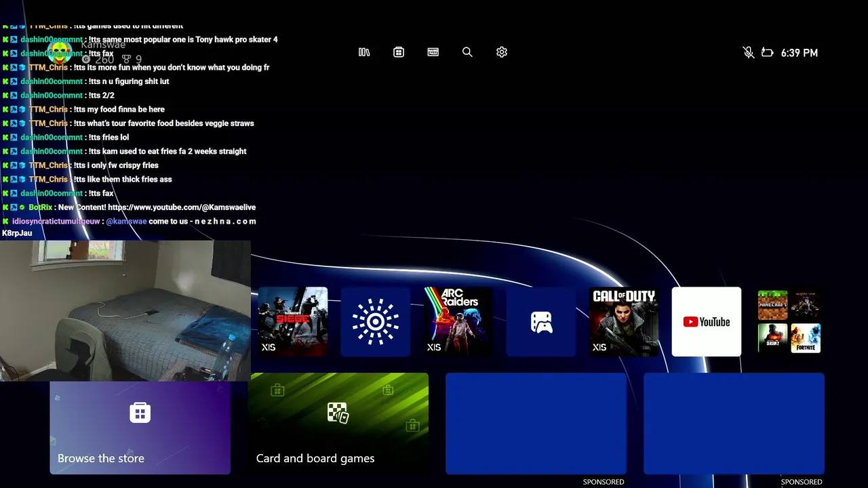868x488 pixels.
Task: Open Card and board games tile
Action: pyautogui.click(x=338, y=424)
